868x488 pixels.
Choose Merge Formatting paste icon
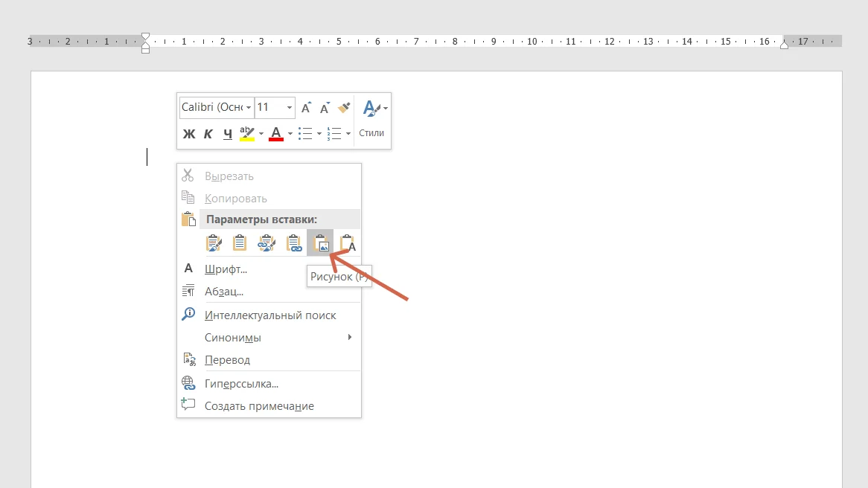pos(240,243)
